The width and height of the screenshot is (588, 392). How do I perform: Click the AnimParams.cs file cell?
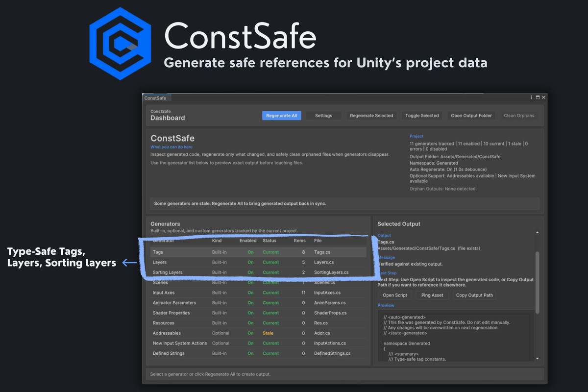point(330,303)
